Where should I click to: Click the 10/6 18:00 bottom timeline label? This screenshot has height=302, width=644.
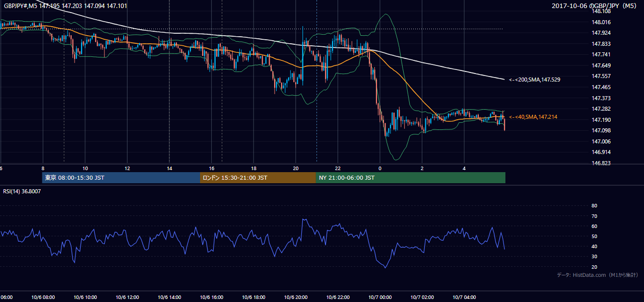(x=253, y=297)
